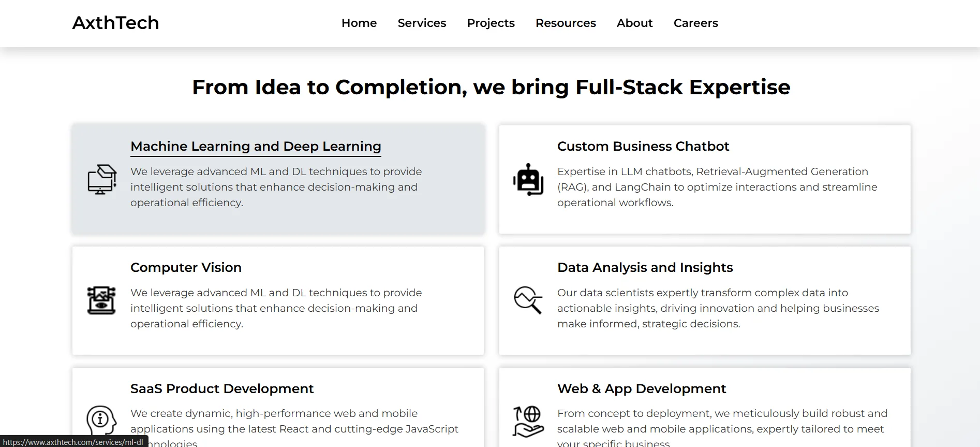This screenshot has width=980, height=447.
Task: Open the Resources nav link
Action: [x=566, y=23]
